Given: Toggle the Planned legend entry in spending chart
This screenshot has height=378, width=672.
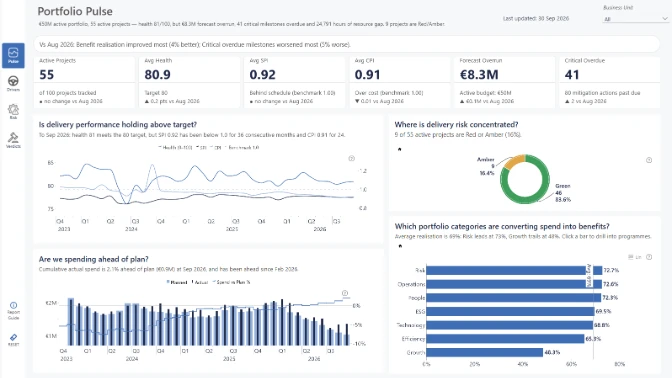Looking at the screenshot, I should 177,282.
